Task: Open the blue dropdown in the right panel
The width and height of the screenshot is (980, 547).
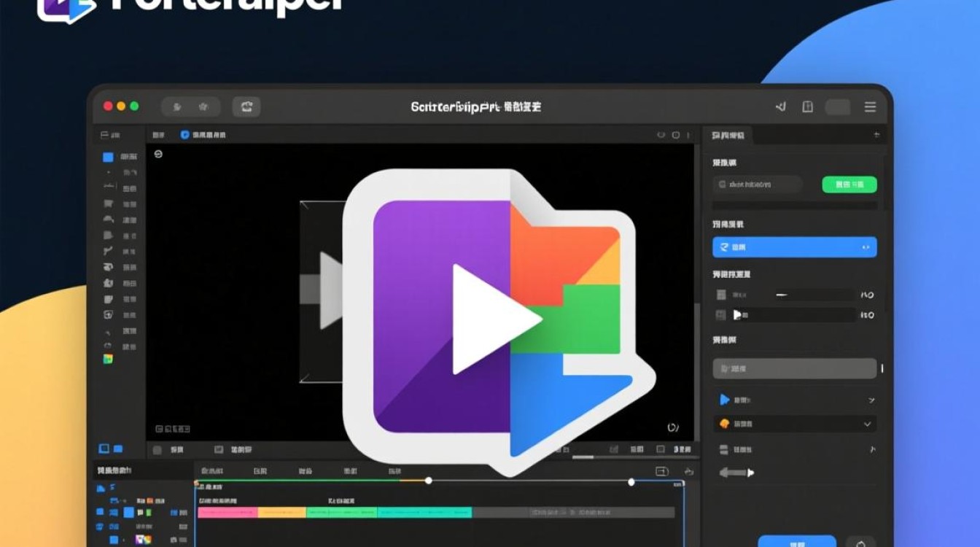Action: pyautogui.click(x=794, y=247)
